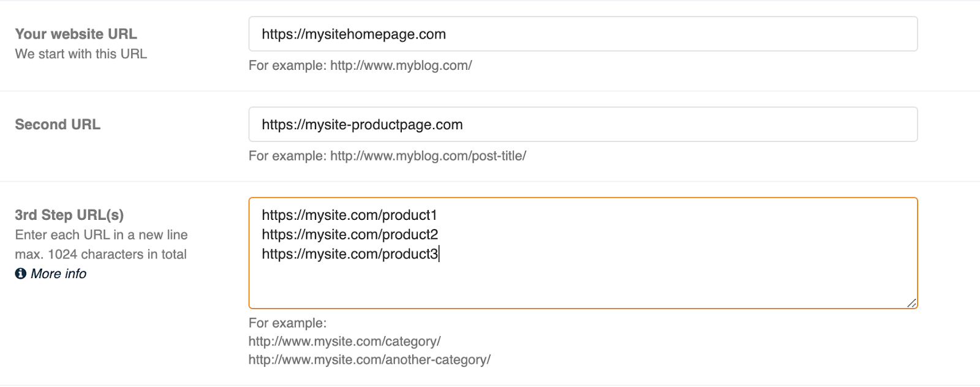
Task: Click the 'For example:' text below textarea
Action: [x=287, y=323]
